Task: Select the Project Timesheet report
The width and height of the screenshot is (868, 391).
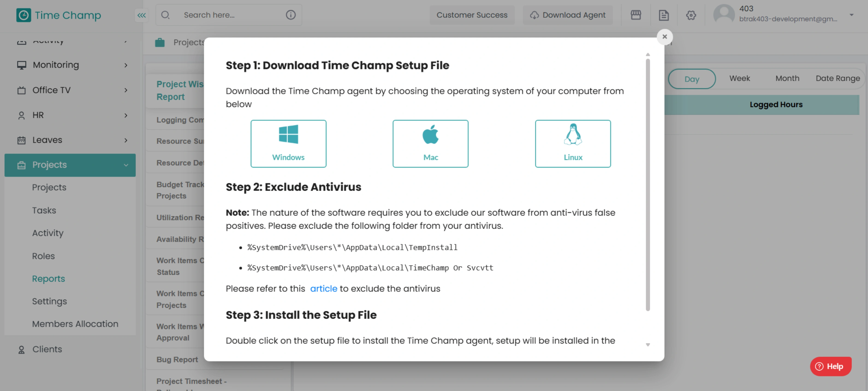Action: coord(191,384)
